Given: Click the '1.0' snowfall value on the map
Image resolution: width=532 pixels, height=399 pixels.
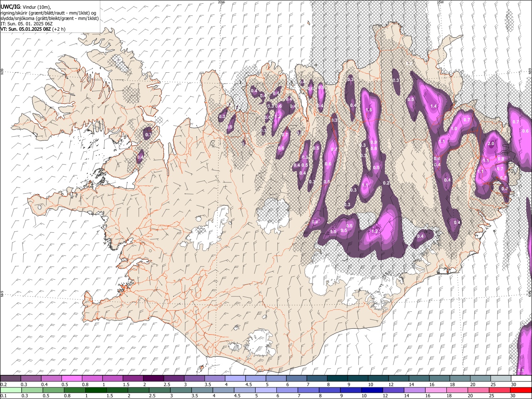Looking at the screenshot, I should click(x=454, y=129).
